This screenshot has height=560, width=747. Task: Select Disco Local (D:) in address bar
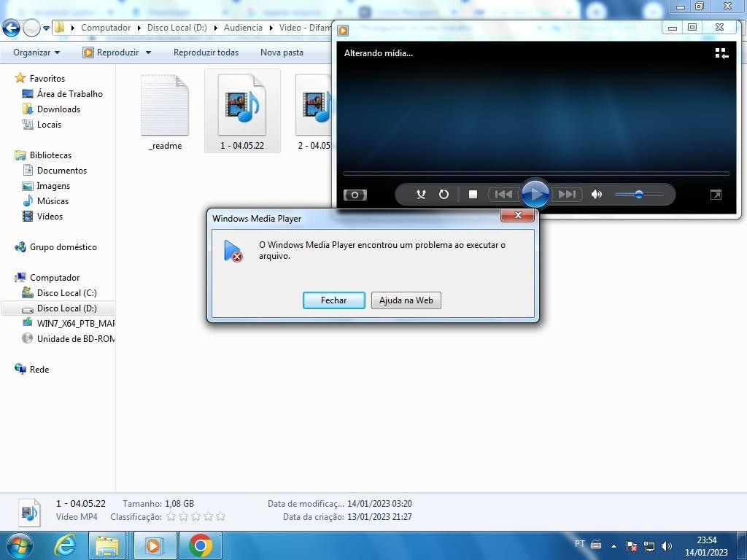pyautogui.click(x=177, y=28)
